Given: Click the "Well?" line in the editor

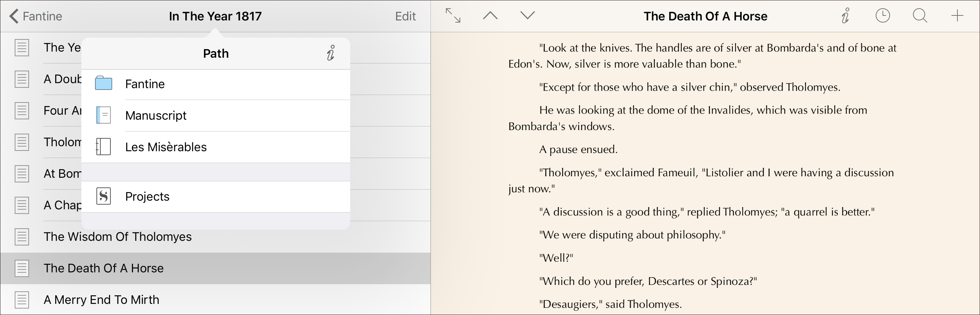Looking at the screenshot, I should (x=556, y=258).
